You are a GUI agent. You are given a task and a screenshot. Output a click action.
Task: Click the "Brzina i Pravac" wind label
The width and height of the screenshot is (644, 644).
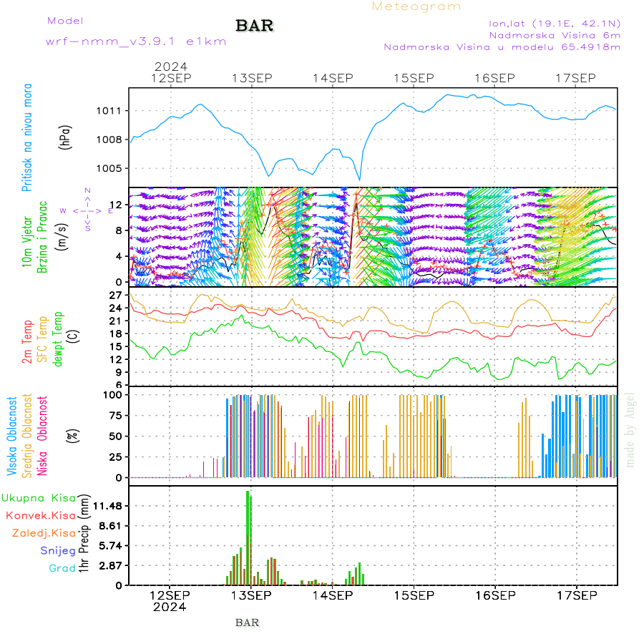[x=42, y=237]
